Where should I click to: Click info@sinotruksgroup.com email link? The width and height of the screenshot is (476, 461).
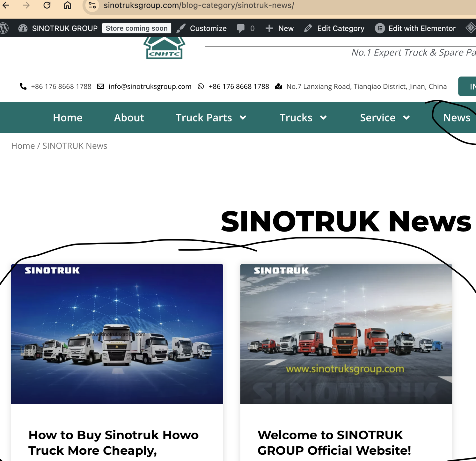click(x=150, y=87)
